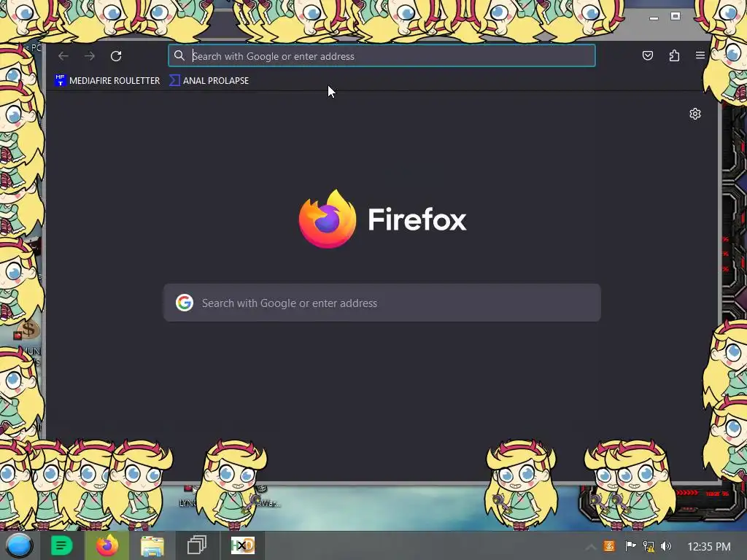This screenshot has height=560, width=747.
Task: Open the green notes app on taskbar
Action: click(61, 545)
